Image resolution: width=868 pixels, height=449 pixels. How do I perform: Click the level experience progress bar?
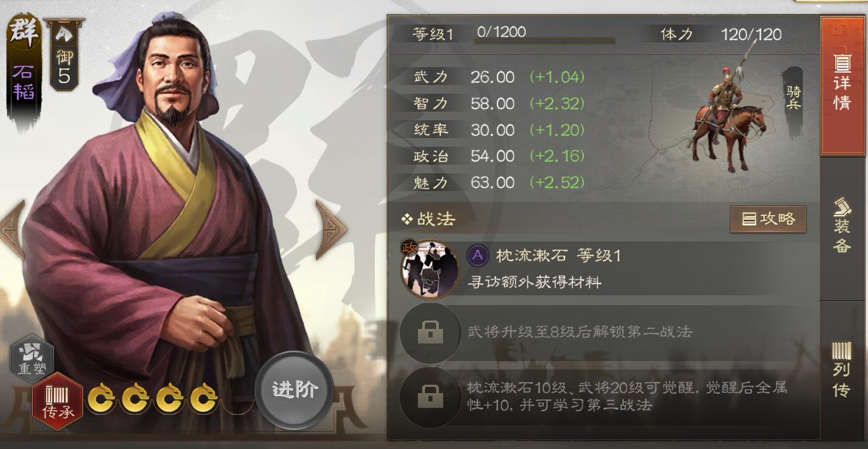coord(544,41)
